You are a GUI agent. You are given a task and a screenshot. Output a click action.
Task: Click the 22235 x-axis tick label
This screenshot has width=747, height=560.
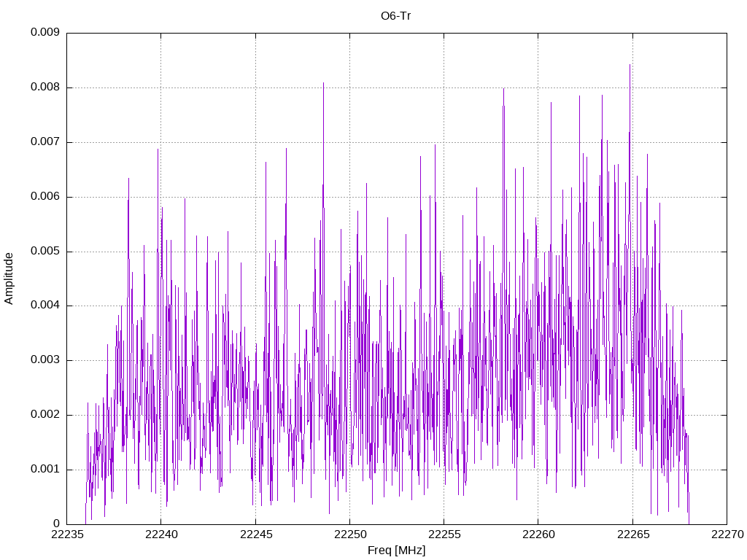66,534
